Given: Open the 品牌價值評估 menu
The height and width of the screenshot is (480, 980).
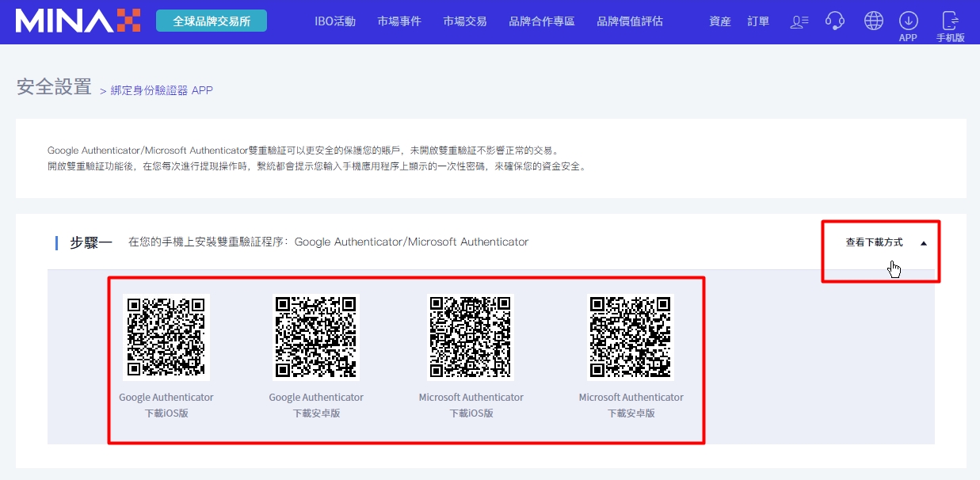Looking at the screenshot, I should pos(630,21).
